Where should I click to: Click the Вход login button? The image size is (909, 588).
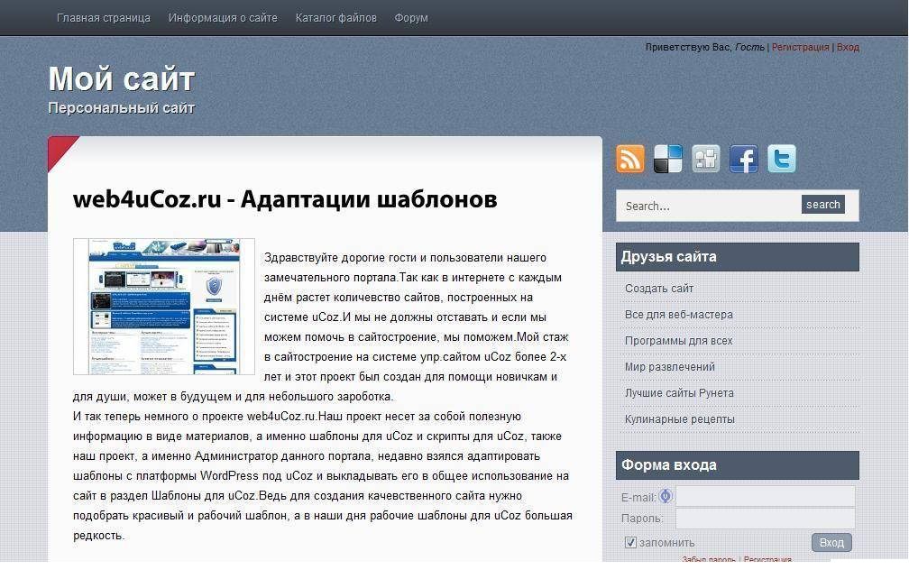[831, 543]
